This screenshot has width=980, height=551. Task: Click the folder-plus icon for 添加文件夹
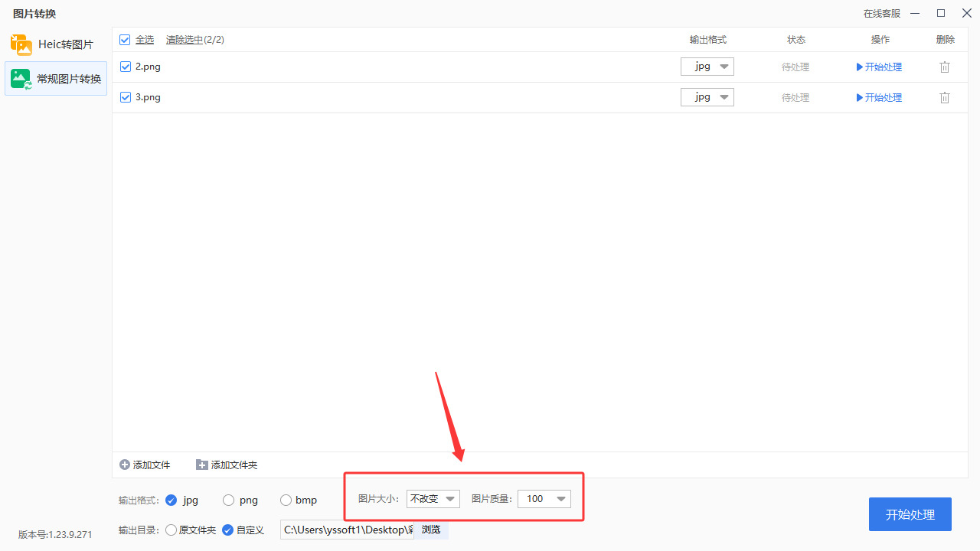[202, 465]
